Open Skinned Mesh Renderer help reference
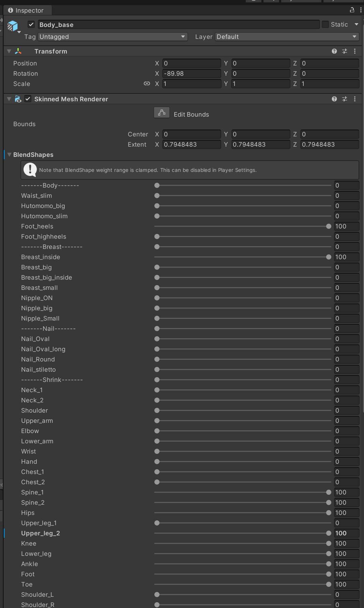 click(334, 99)
